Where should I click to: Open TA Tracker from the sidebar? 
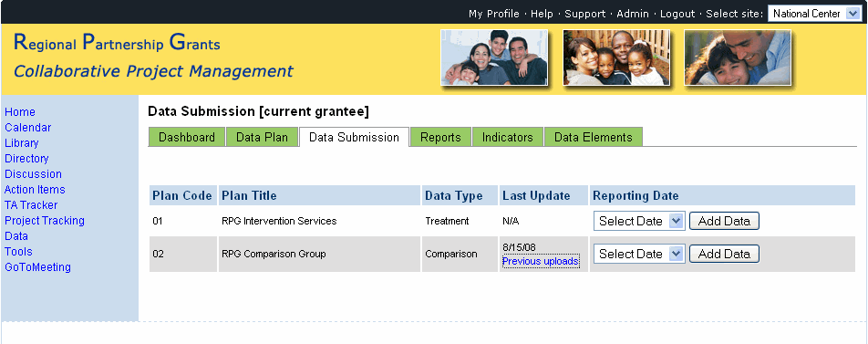pyautogui.click(x=31, y=205)
